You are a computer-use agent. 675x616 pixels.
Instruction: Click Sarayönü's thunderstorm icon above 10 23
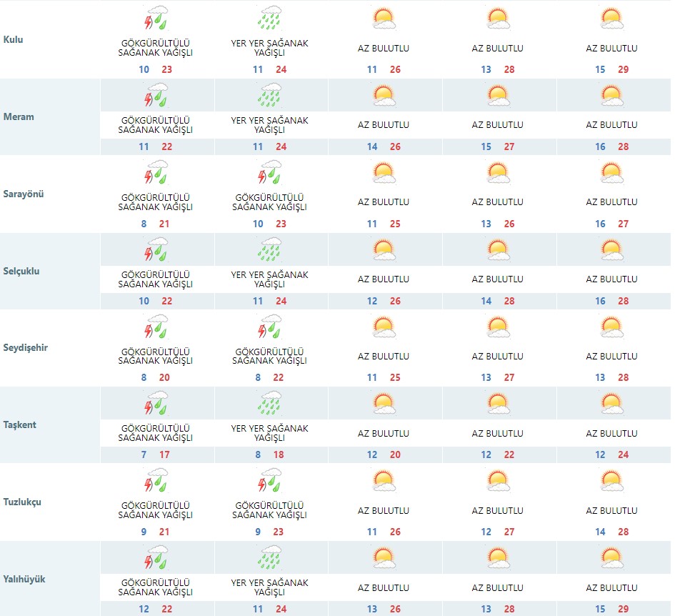269,172
